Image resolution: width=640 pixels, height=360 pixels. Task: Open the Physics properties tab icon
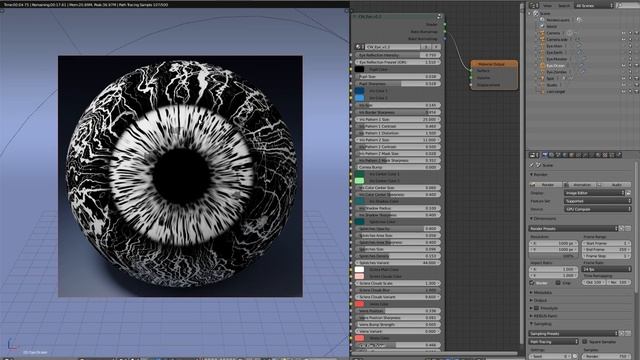tap(618, 155)
